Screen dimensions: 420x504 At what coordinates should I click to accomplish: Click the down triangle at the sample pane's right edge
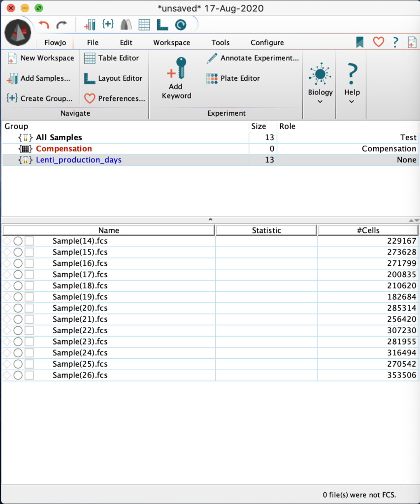click(417, 220)
